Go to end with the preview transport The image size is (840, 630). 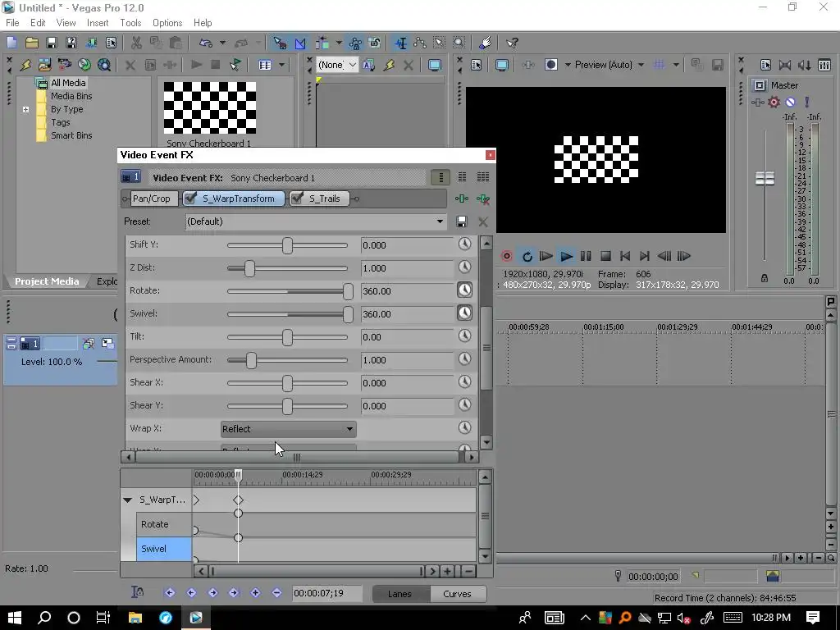(645, 256)
